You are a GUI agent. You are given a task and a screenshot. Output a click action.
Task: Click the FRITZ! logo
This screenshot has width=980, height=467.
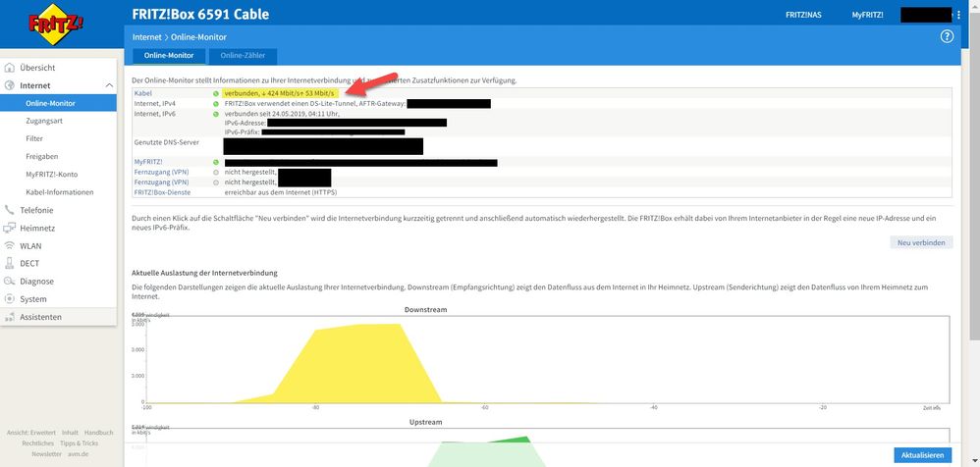tap(56, 25)
